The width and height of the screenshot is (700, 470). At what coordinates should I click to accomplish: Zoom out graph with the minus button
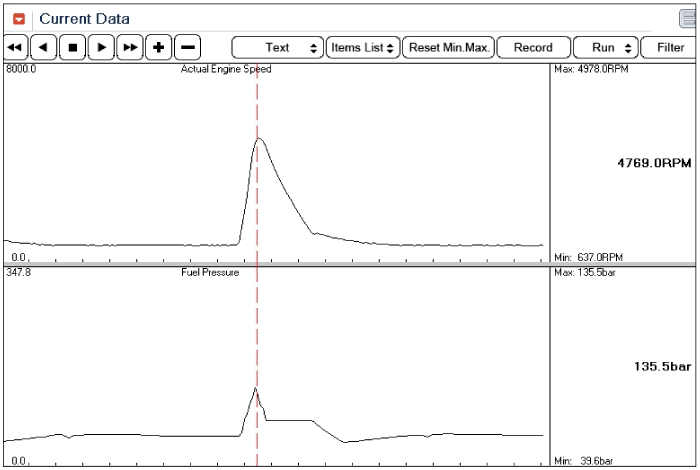pyautogui.click(x=188, y=47)
